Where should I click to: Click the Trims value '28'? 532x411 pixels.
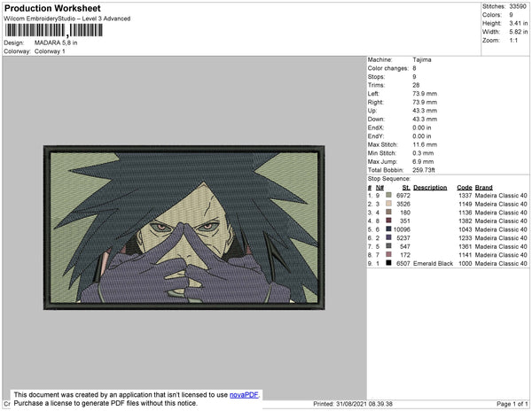click(417, 85)
